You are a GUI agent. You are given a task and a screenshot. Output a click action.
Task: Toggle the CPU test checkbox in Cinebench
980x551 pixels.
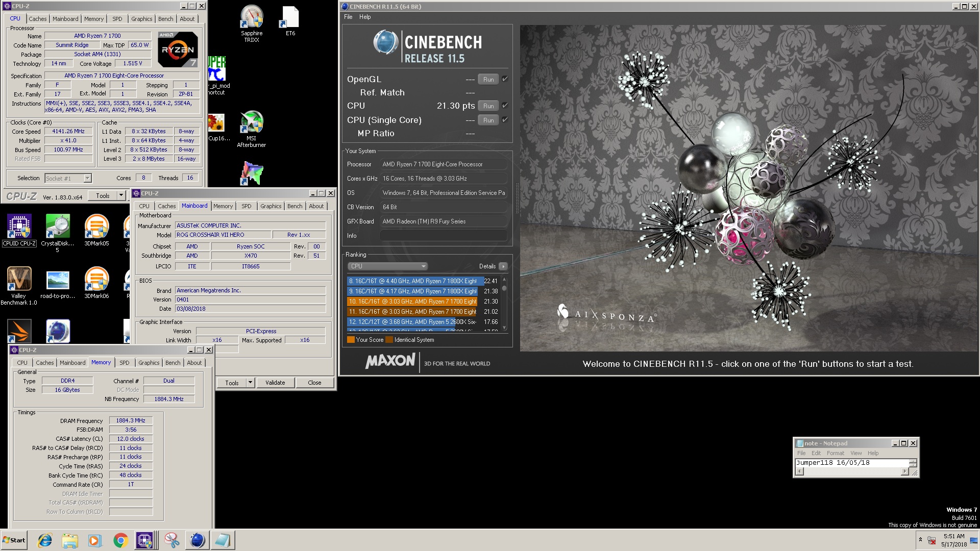point(505,106)
